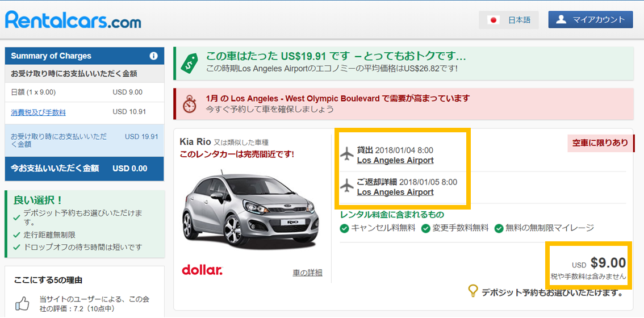Click the green check beside キャンセル料無料

point(345,228)
